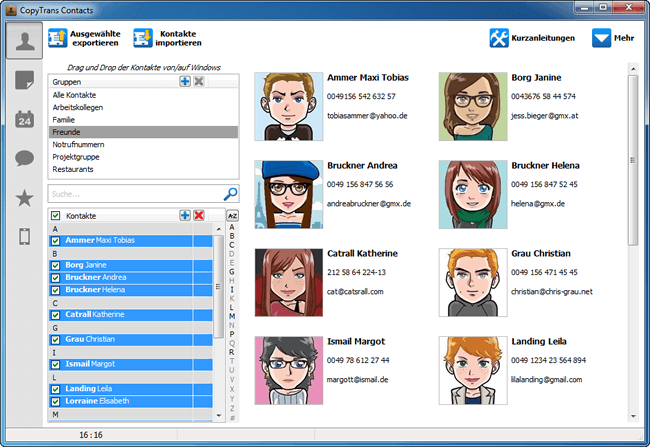Click the Lorraine Elisabeth list row

click(131, 401)
